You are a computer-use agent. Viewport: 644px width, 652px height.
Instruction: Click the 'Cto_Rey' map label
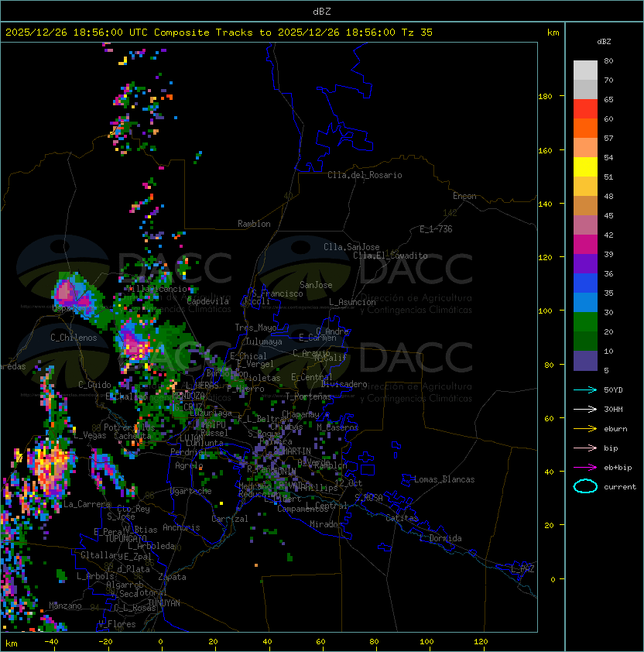(133, 509)
